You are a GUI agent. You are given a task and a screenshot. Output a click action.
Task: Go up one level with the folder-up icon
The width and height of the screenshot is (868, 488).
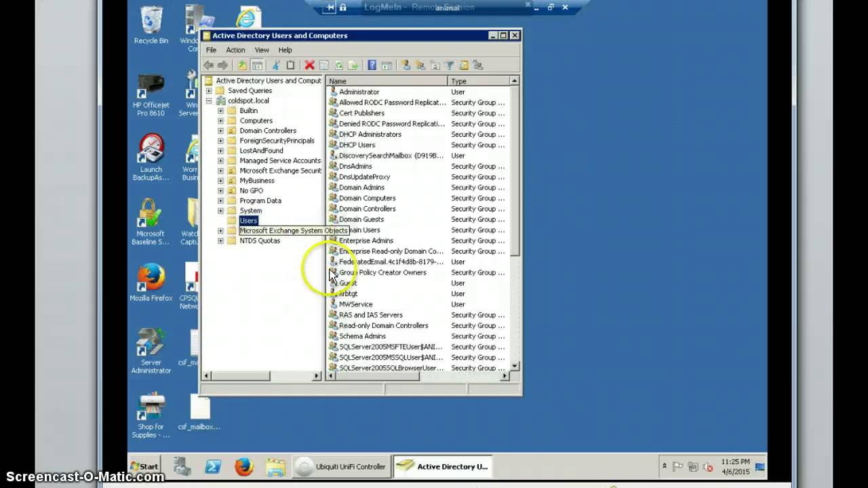point(242,65)
